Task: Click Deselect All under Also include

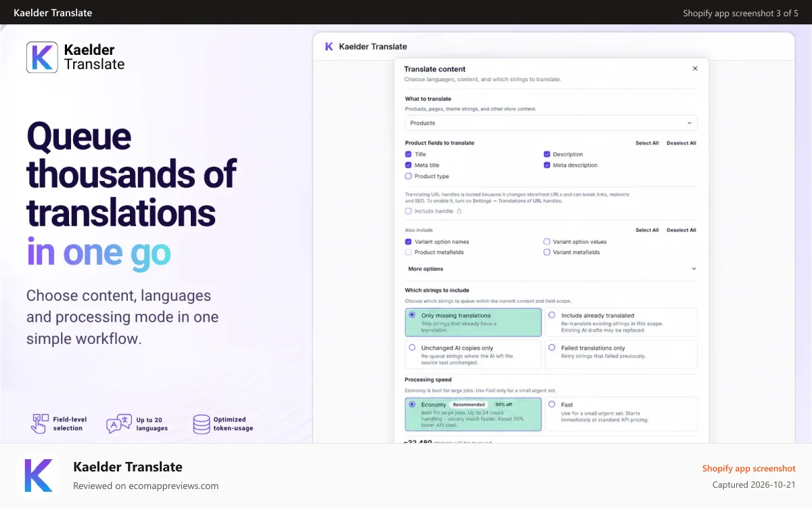Action: (x=681, y=230)
